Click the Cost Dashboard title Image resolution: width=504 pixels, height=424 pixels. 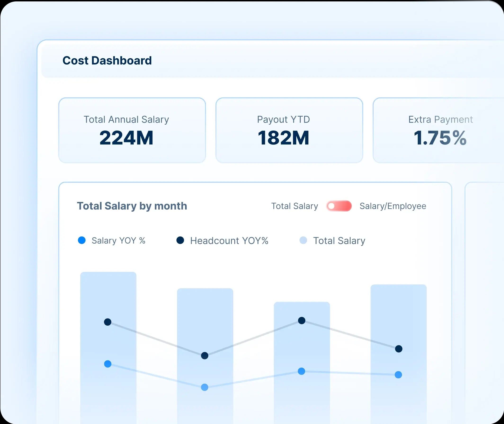(x=107, y=61)
